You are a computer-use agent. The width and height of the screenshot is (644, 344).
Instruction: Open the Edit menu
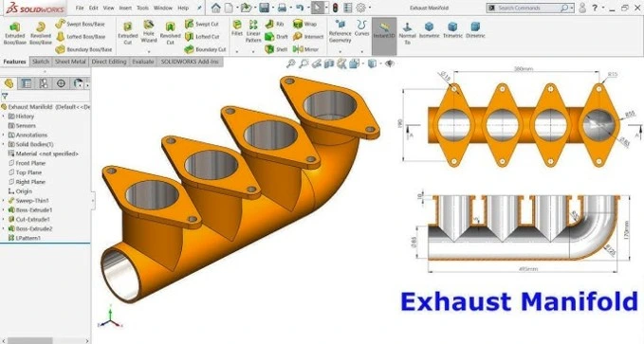94,8
